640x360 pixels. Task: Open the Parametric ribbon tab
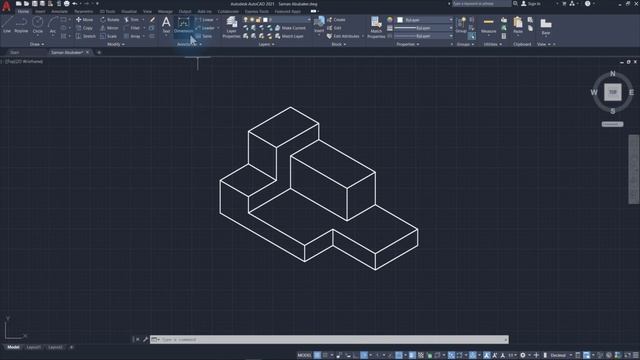(84, 11)
